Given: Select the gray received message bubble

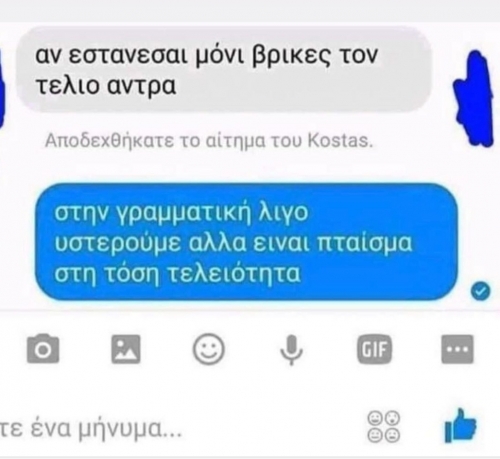Looking at the screenshot, I should (x=223, y=69).
